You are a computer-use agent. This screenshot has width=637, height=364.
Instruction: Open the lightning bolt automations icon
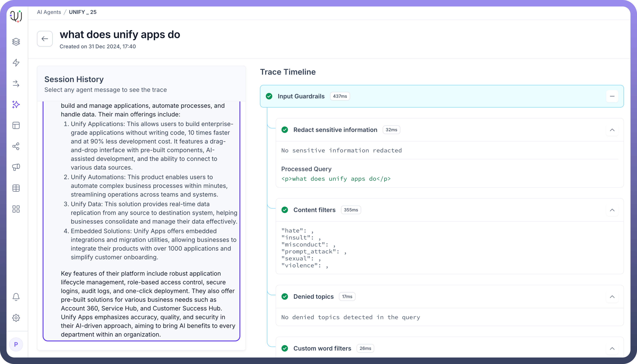pyautogui.click(x=16, y=63)
